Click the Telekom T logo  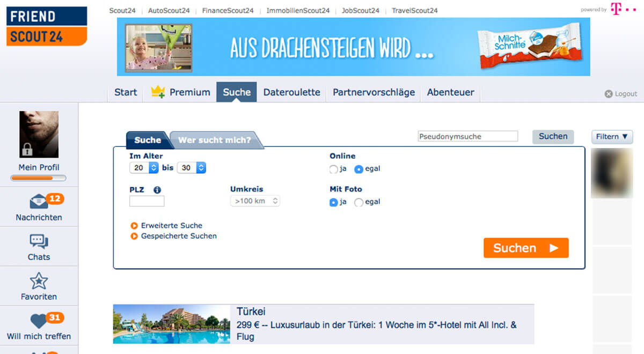pos(616,9)
